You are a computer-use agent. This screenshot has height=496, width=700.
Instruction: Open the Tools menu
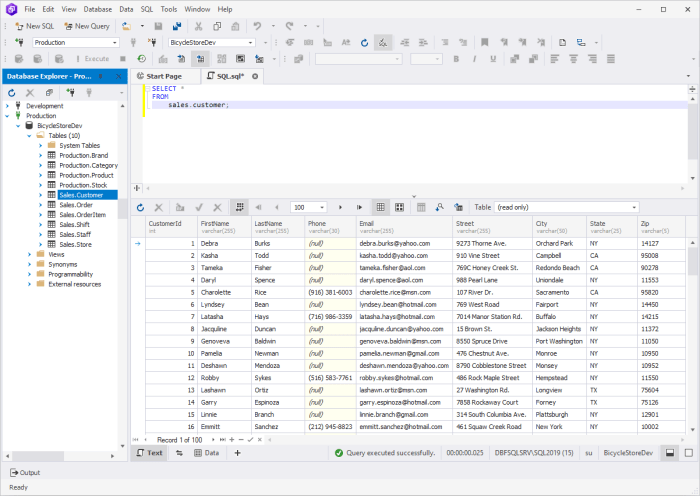coord(169,9)
